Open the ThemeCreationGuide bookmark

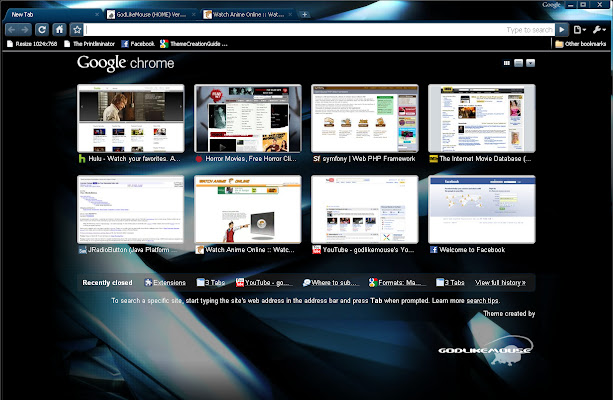(x=194, y=44)
